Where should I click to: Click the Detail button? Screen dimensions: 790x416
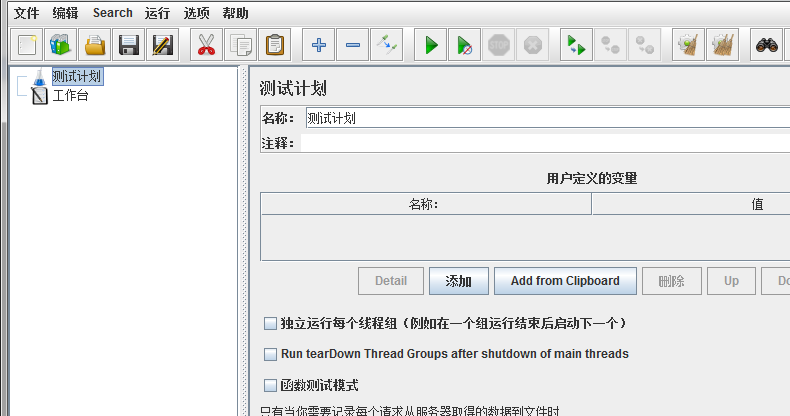click(x=391, y=281)
